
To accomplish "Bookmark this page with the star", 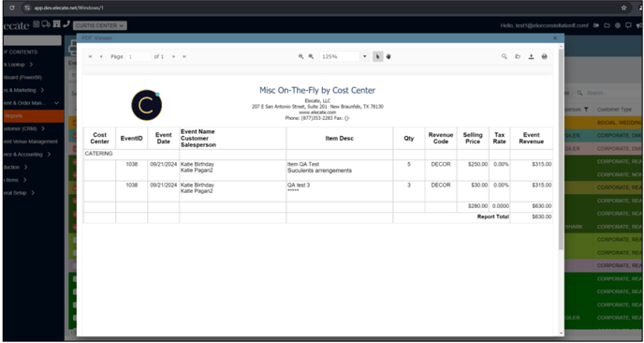I will 623,7.
